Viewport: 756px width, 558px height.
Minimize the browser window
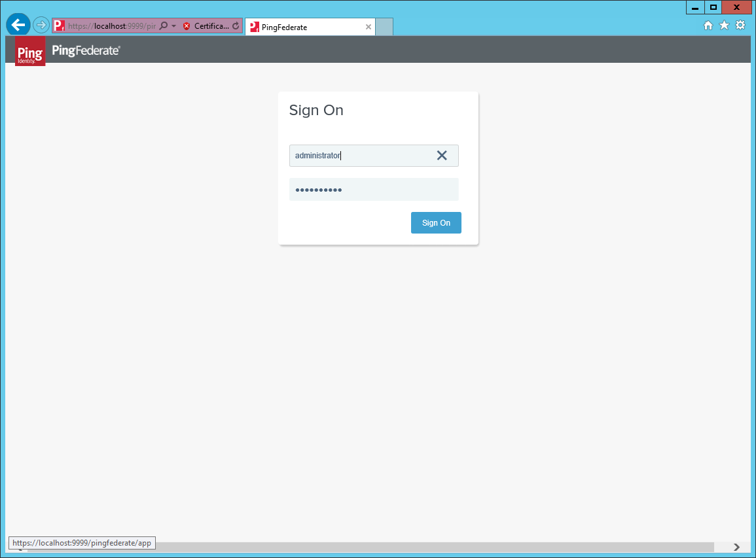[x=694, y=8]
